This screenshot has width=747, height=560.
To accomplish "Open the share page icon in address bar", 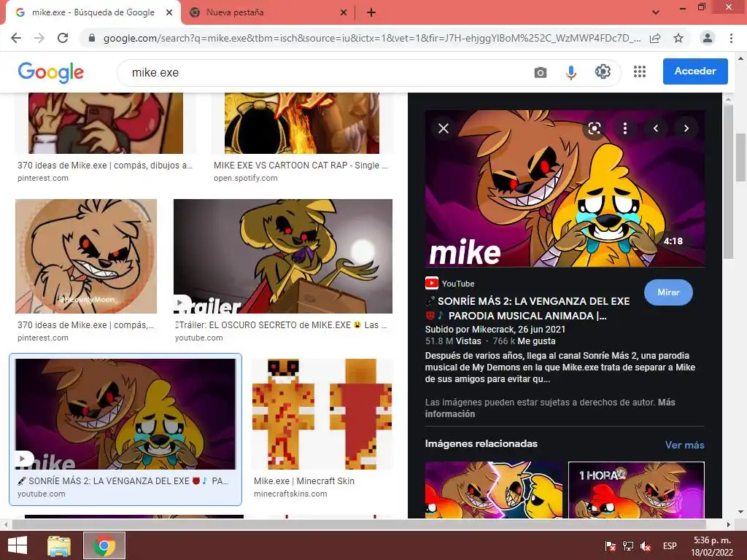I will coord(655,38).
